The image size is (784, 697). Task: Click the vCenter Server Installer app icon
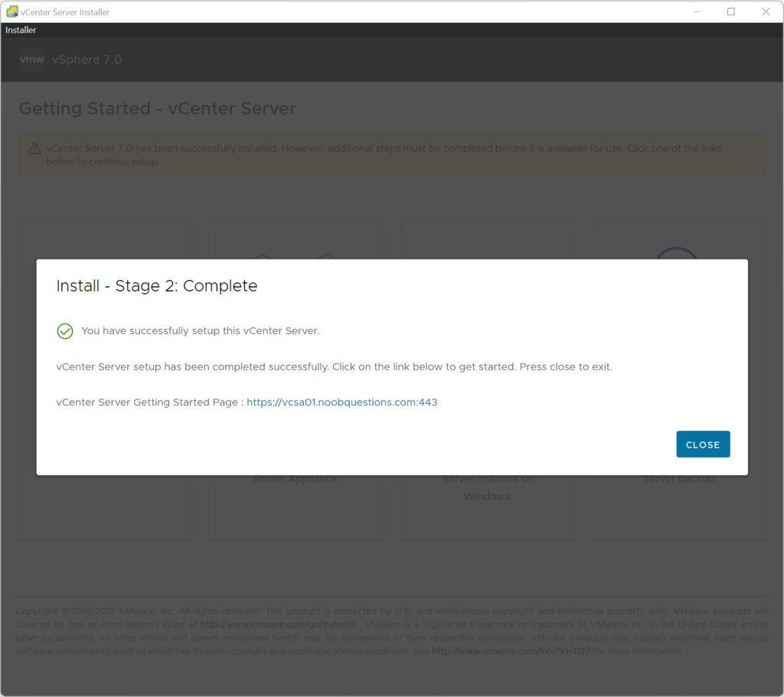point(11,11)
